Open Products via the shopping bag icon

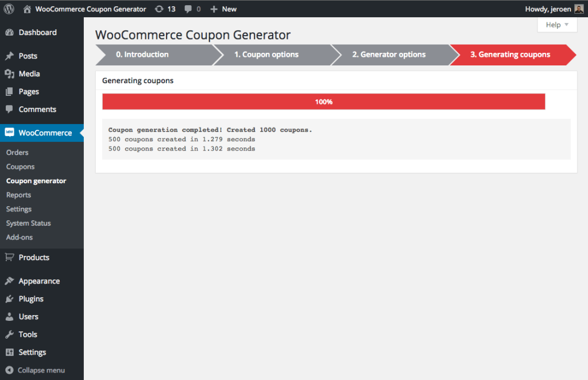10,257
